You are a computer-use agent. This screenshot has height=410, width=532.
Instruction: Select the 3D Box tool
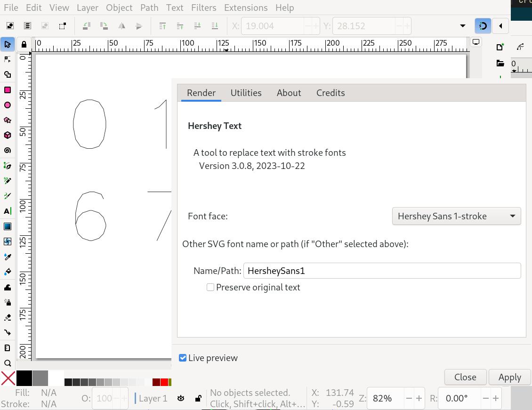click(8, 135)
